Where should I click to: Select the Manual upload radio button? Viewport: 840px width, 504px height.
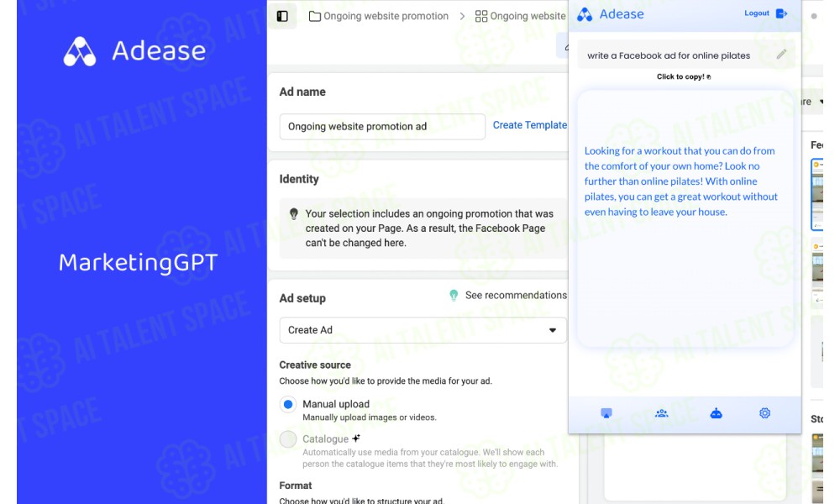pyautogui.click(x=288, y=404)
